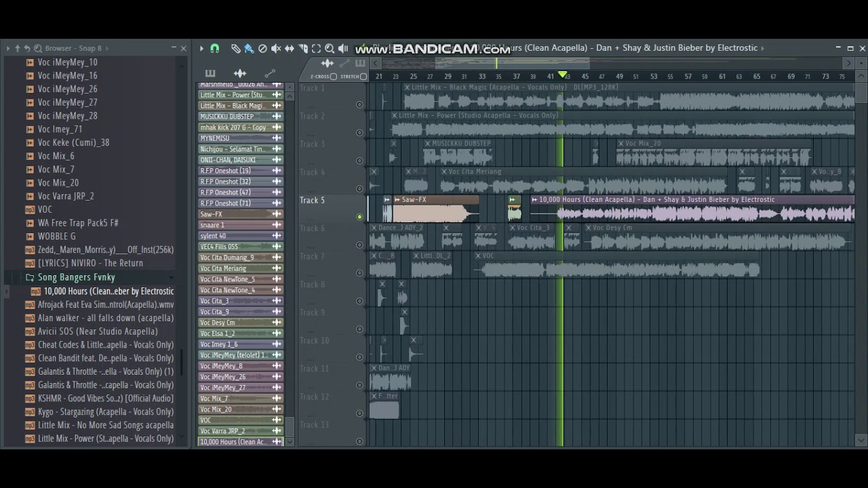This screenshot has height=488, width=868.
Task: Select WOBBLE G in the Browser
Action: pyautogui.click(x=57, y=237)
